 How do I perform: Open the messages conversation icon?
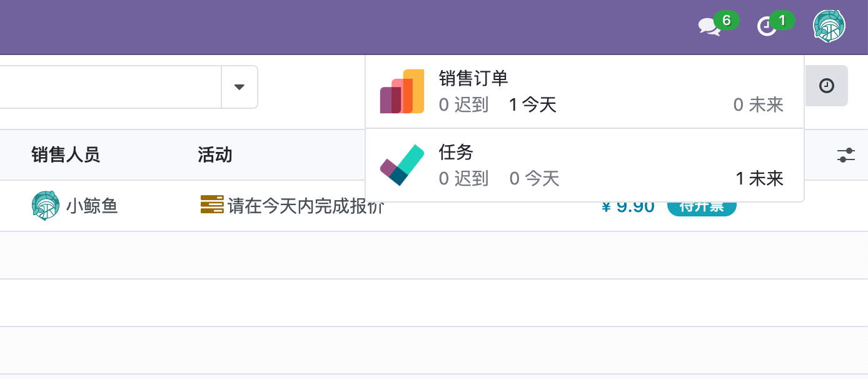pyautogui.click(x=710, y=26)
